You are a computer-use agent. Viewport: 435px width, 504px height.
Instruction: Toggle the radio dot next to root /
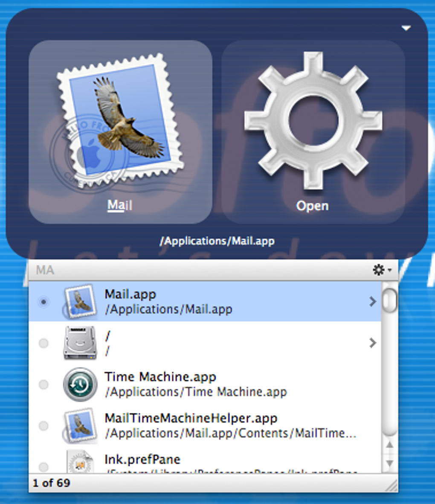click(x=43, y=343)
